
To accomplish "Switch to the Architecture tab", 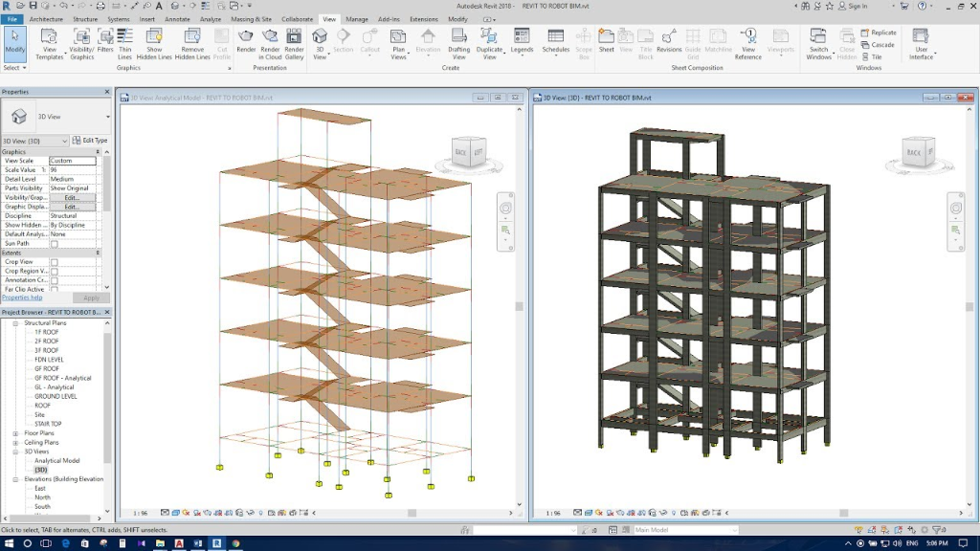I will pos(46,19).
